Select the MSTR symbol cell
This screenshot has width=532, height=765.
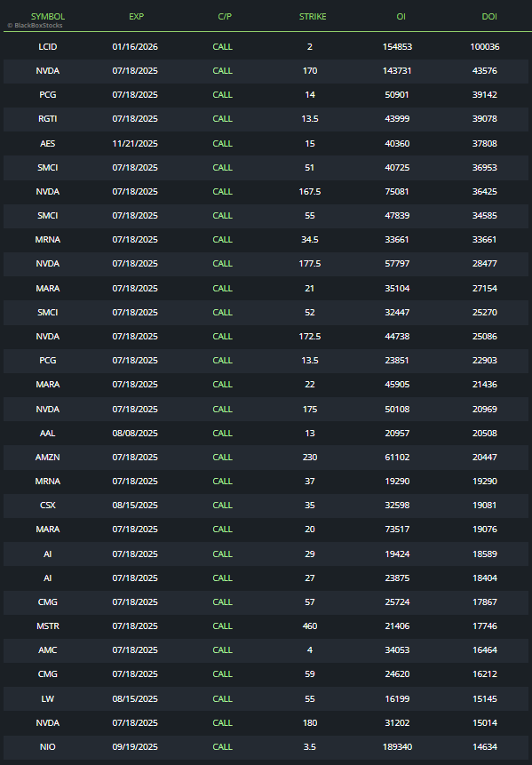(x=48, y=626)
